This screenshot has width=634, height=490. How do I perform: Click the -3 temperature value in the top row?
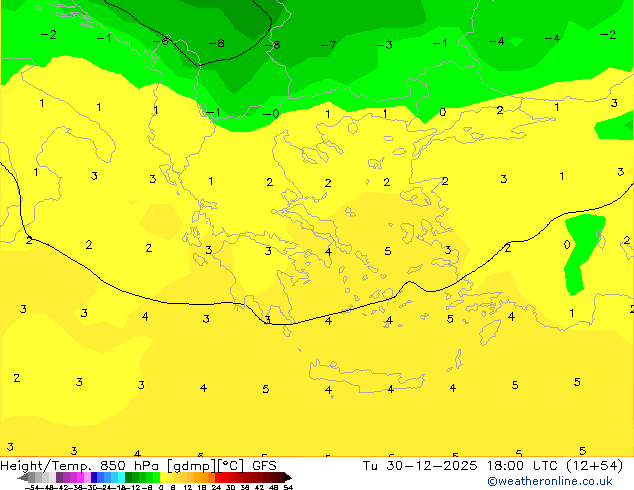pos(385,44)
